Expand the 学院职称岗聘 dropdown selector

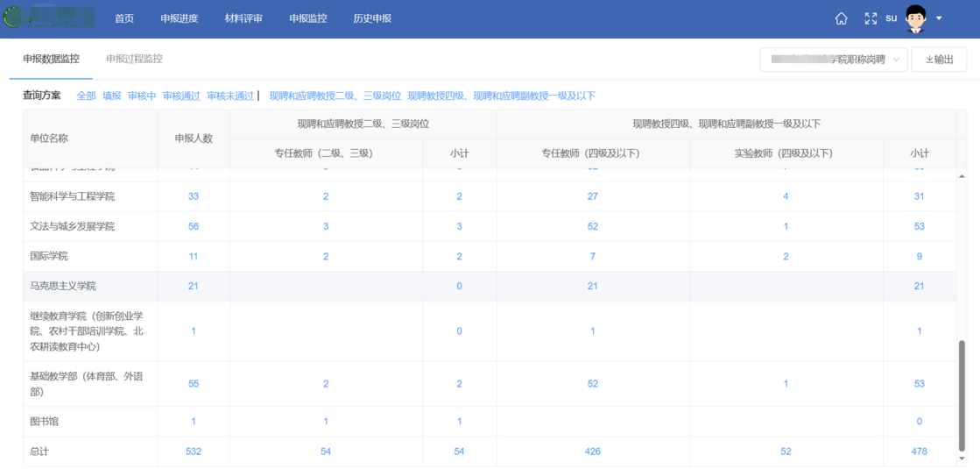(x=833, y=60)
